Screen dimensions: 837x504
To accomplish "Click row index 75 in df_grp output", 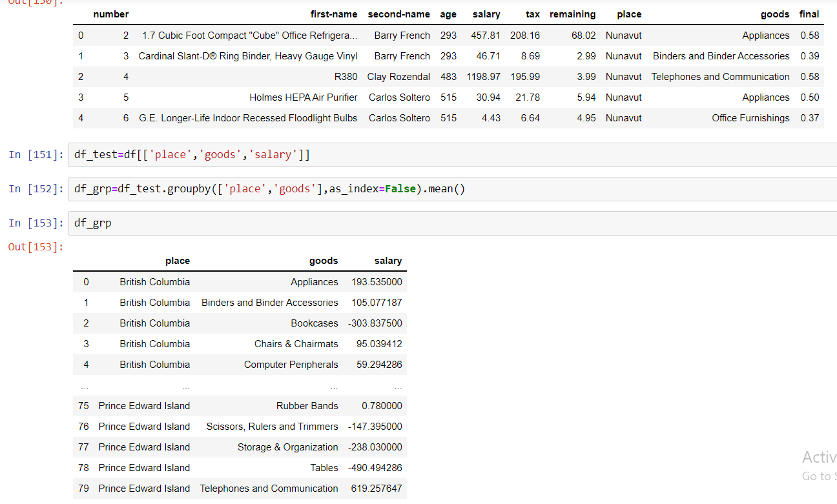I will click(83, 406).
